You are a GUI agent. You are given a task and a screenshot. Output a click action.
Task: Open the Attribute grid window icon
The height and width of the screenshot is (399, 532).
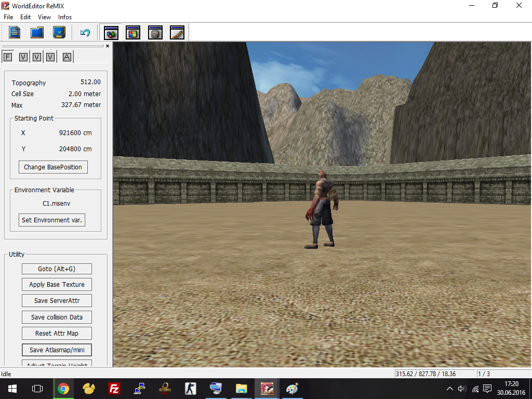point(155,33)
